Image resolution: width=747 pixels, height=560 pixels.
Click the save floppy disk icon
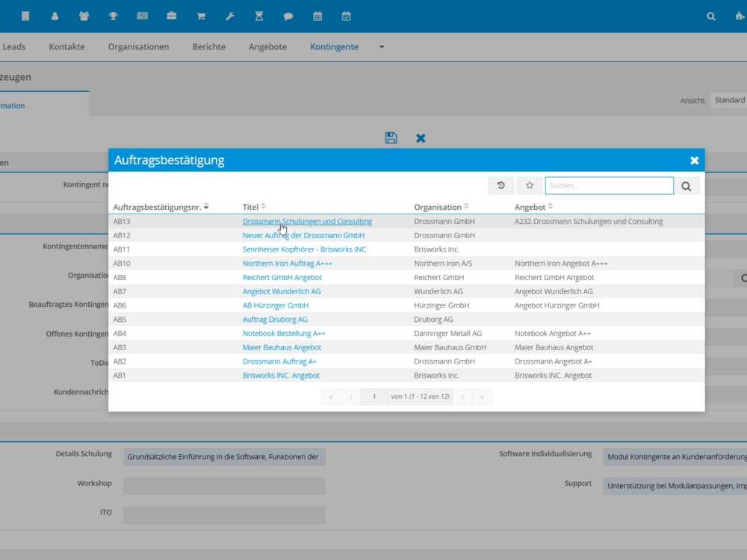(x=391, y=137)
